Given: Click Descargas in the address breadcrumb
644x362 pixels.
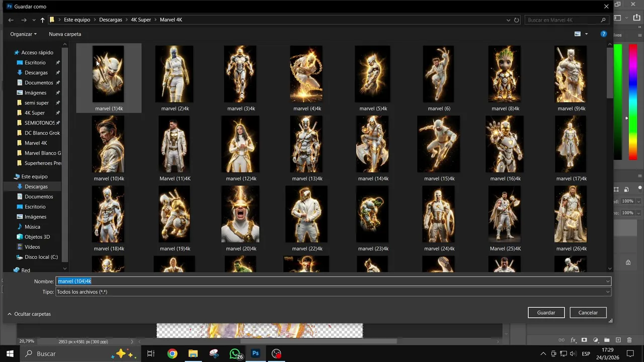Looking at the screenshot, I should [x=111, y=20].
